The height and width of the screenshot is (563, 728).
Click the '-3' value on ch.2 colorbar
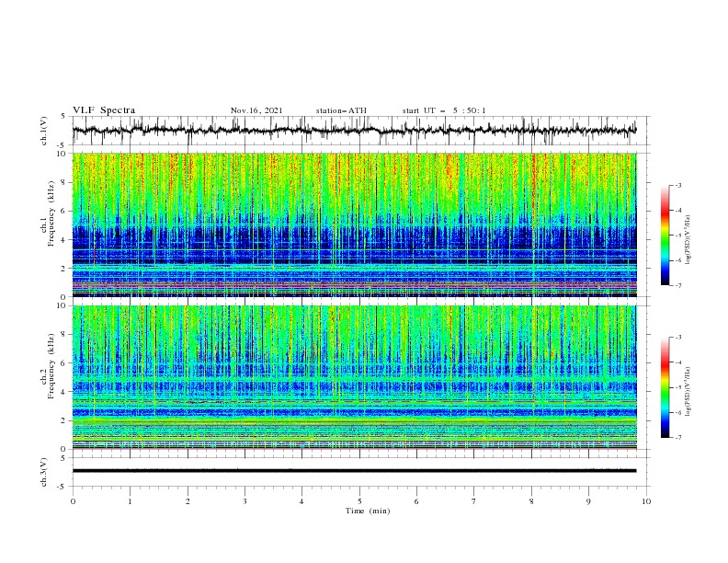[x=678, y=338]
